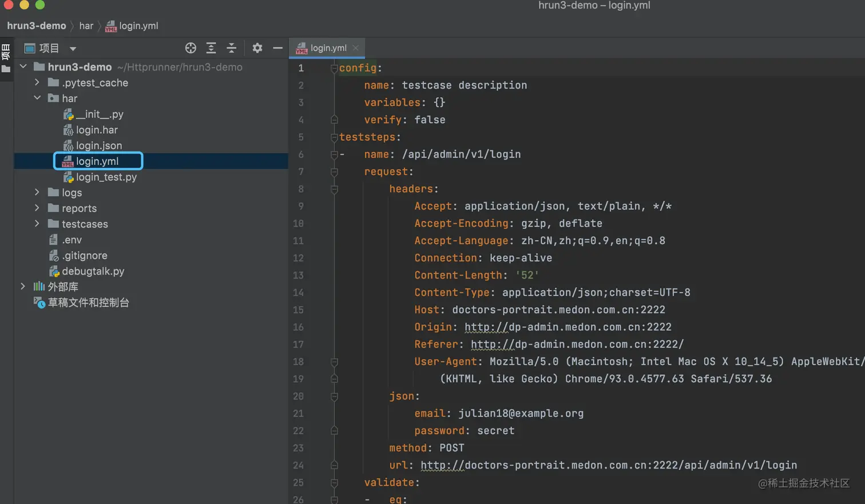The image size is (865, 504).
Task: Open login_test.py in the project tree
Action: click(x=106, y=177)
